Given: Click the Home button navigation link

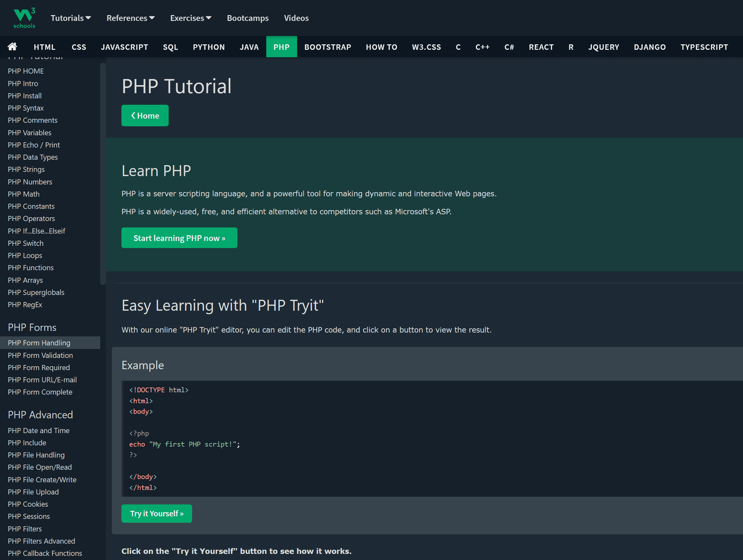Looking at the screenshot, I should [x=145, y=115].
